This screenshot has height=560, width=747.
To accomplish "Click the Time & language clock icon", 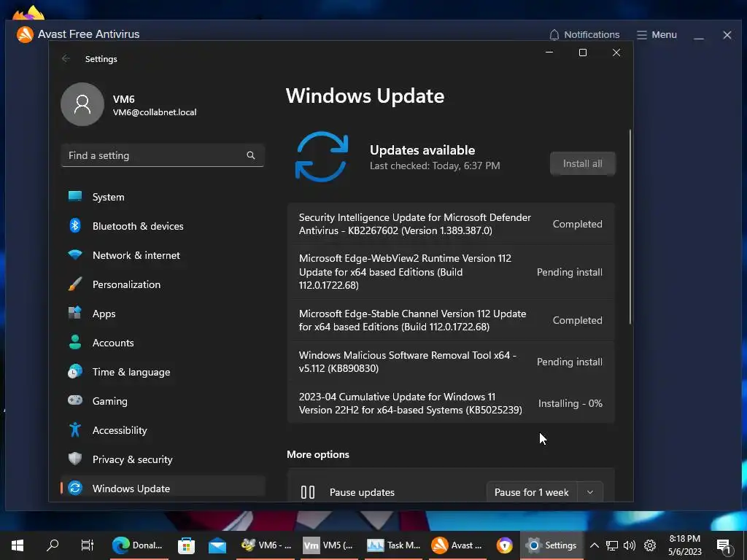I will click(x=75, y=371).
